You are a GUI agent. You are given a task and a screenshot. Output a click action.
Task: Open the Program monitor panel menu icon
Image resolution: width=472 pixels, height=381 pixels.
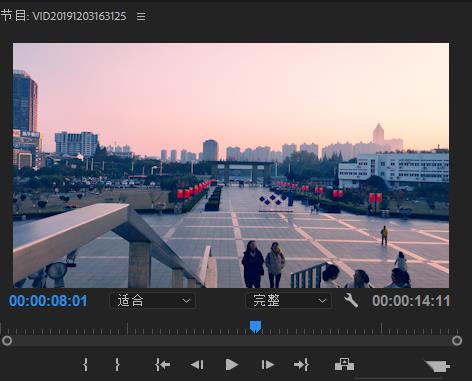141,16
